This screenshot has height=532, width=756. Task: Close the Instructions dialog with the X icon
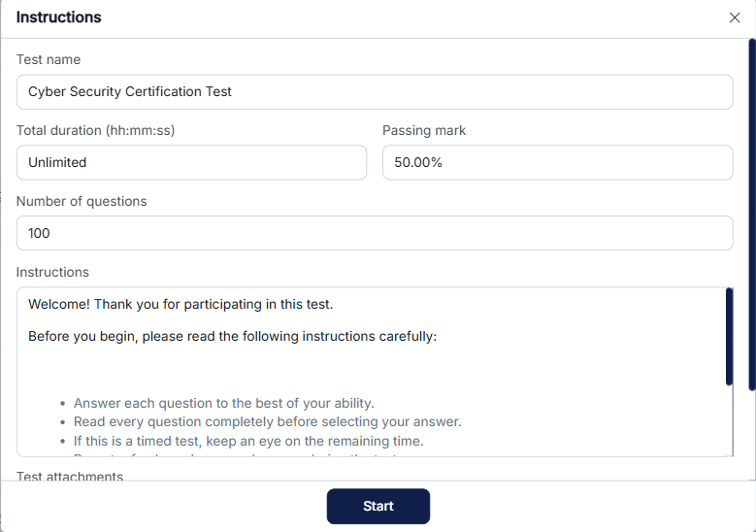tap(735, 17)
